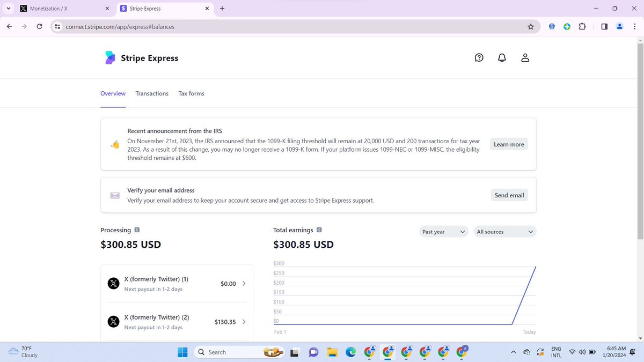644x362 pixels.
Task: Click the Feb 1 label on the chart
Action: pyautogui.click(x=280, y=332)
